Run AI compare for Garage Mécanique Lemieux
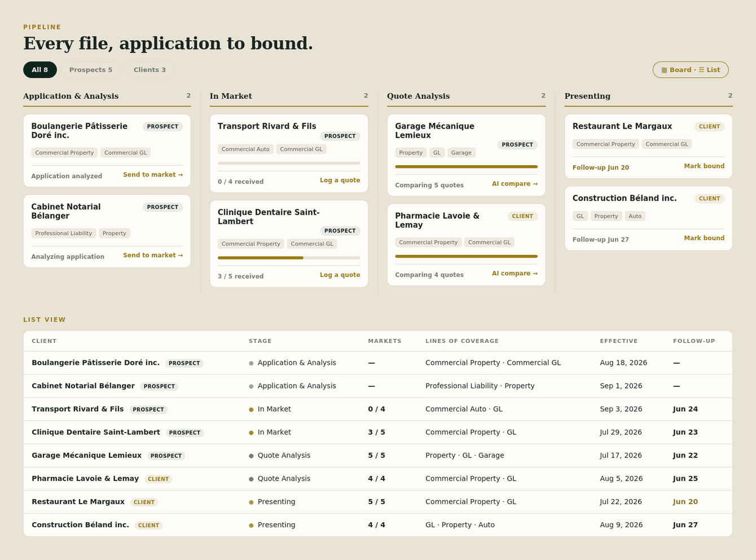Viewport: 756px width, 560px height. [515, 184]
